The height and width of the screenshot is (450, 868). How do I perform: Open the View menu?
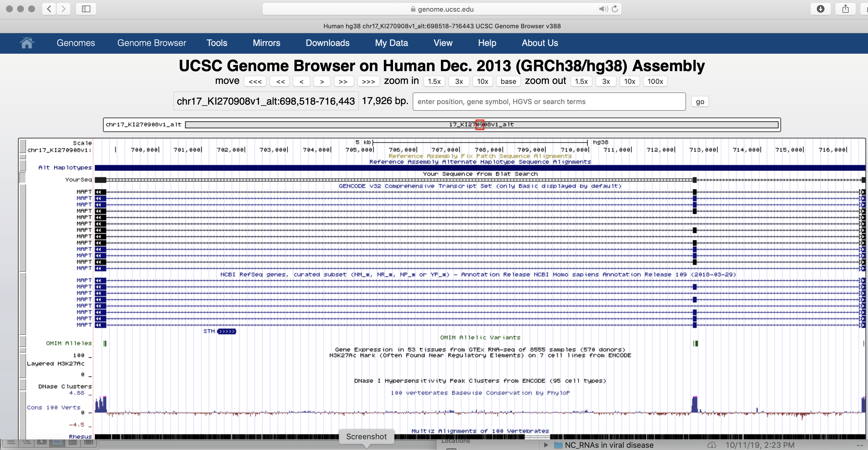[443, 43]
